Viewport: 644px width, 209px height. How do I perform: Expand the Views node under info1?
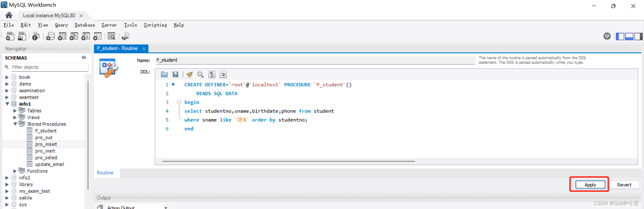point(15,117)
